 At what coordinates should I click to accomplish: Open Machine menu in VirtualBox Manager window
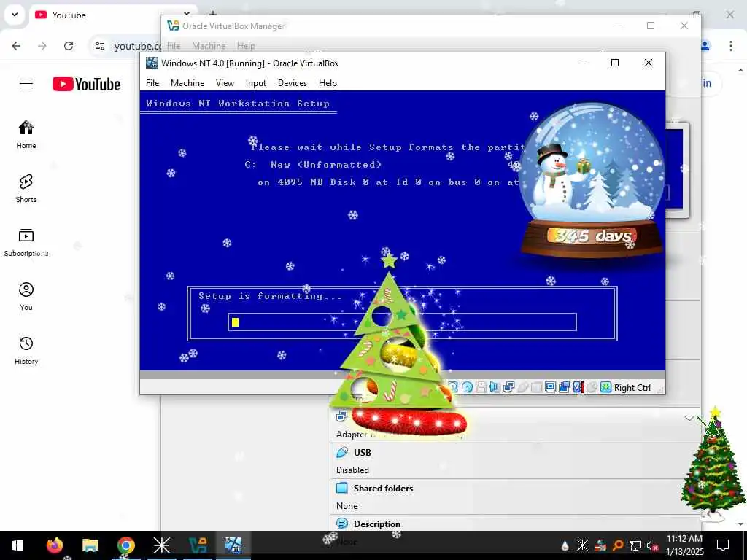click(209, 46)
